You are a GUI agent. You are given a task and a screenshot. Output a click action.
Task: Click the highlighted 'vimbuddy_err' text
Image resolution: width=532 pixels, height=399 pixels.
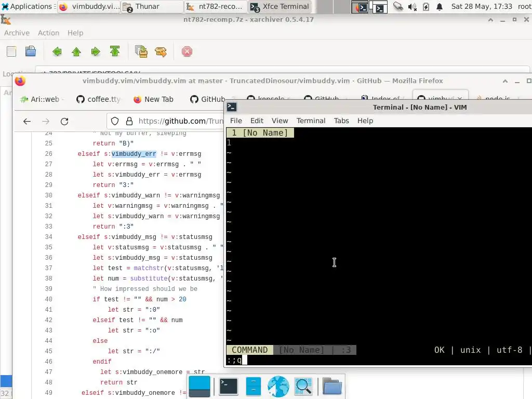point(134,154)
